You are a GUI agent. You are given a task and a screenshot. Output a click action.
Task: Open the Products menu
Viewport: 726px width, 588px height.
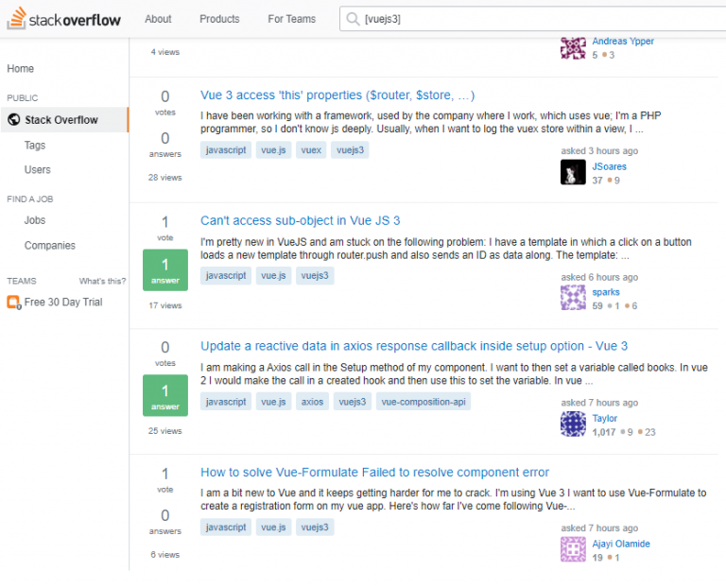click(x=219, y=19)
